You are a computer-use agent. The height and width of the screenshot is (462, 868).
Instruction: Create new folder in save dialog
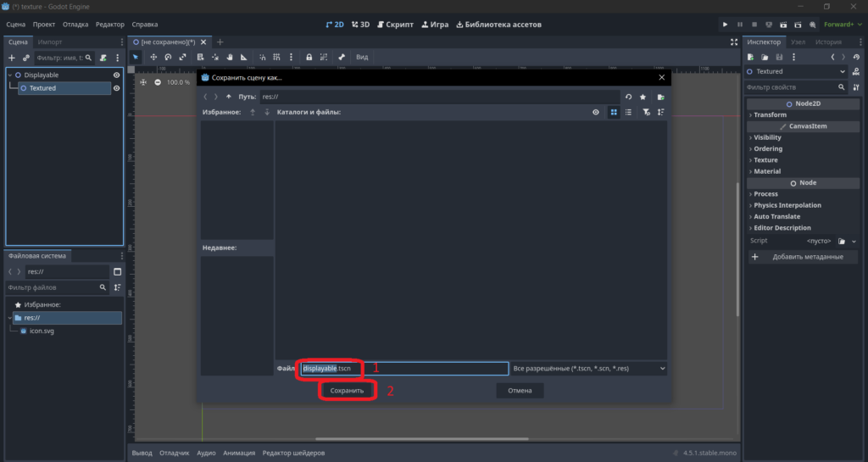660,97
